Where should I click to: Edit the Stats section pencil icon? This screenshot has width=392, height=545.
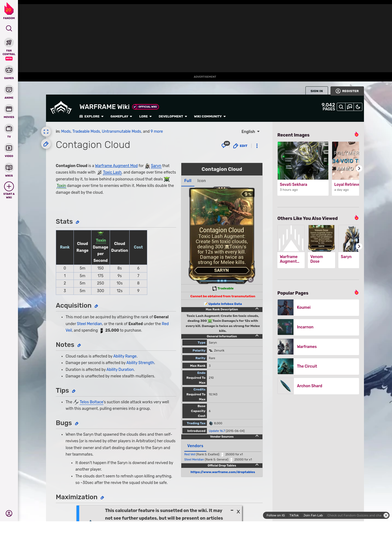pyautogui.click(x=78, y=222)
